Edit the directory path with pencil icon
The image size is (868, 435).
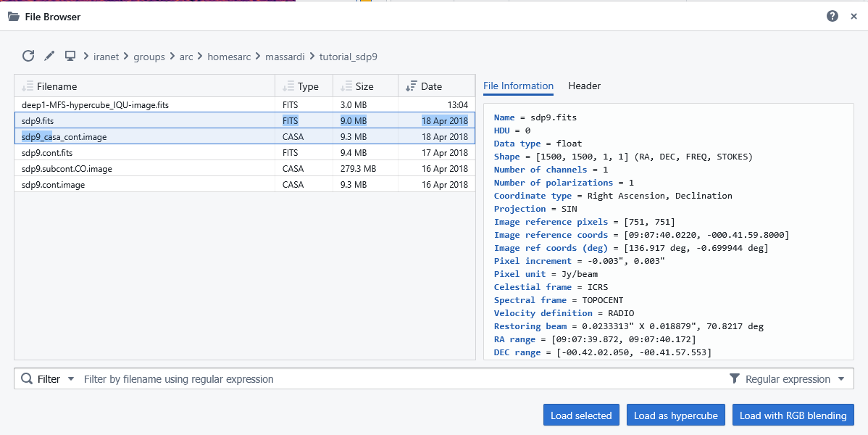[x=50, y=56]
